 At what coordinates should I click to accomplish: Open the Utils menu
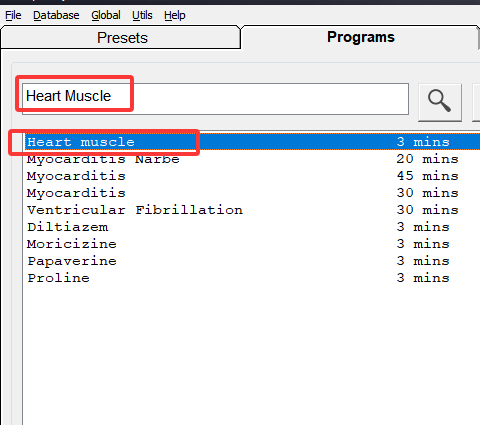click(x=142, y=15)
